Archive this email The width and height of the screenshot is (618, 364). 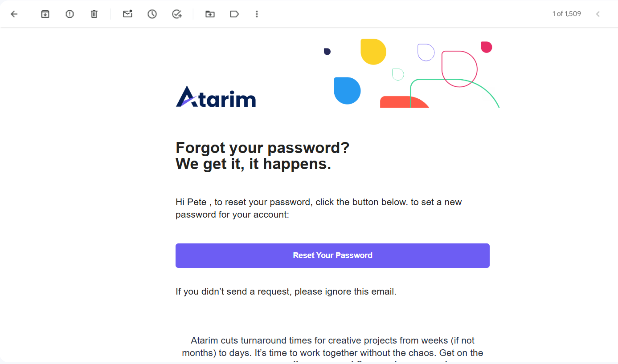coord(45,14)
